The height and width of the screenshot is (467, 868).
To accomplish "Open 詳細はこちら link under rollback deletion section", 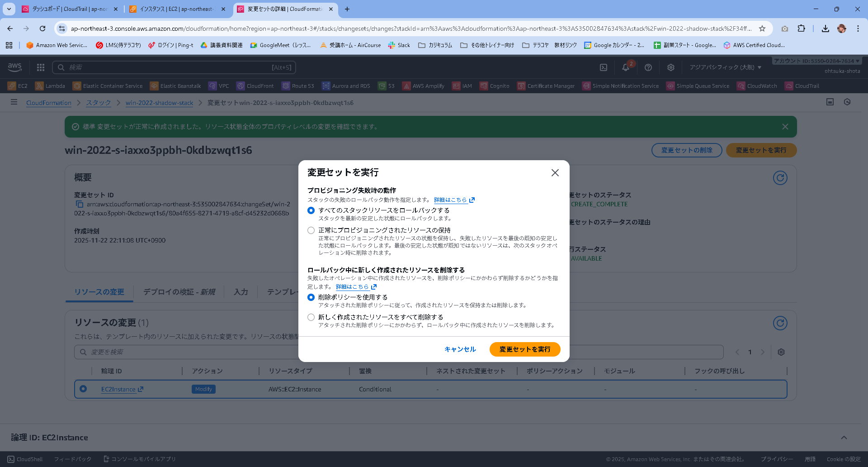I will tap(356, 286).
